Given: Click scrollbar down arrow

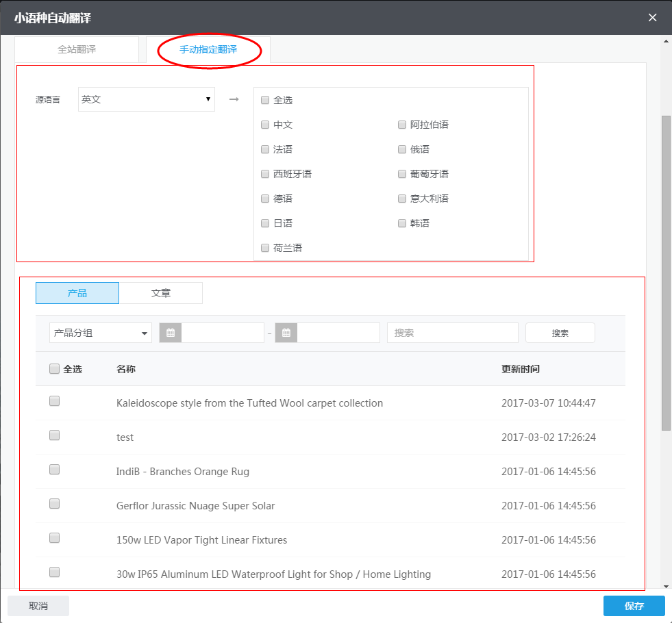Looking at the screenshot, I should tap(666, 586).
